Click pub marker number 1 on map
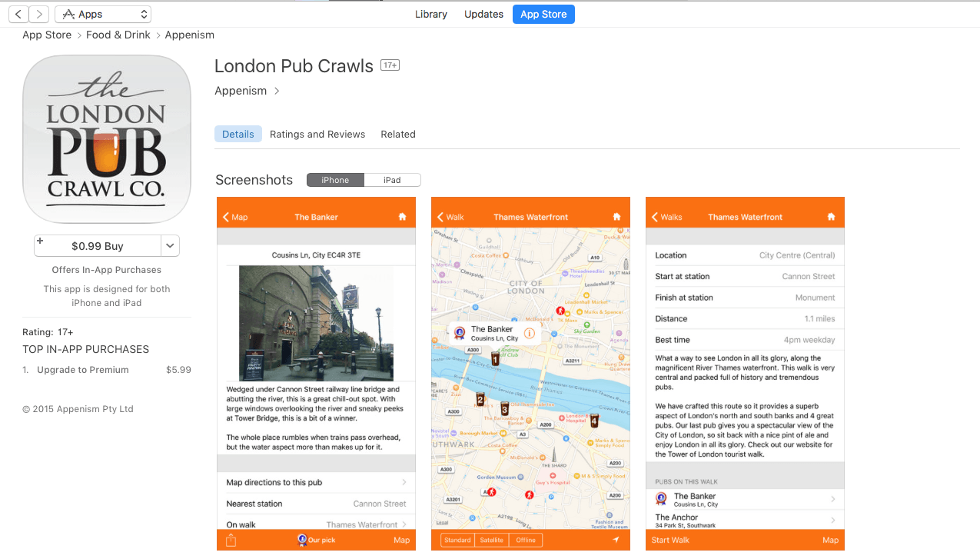 point(495,358)
